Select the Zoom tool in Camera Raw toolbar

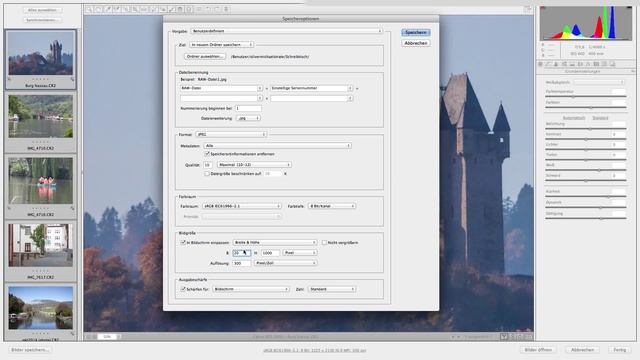[89, 9]
